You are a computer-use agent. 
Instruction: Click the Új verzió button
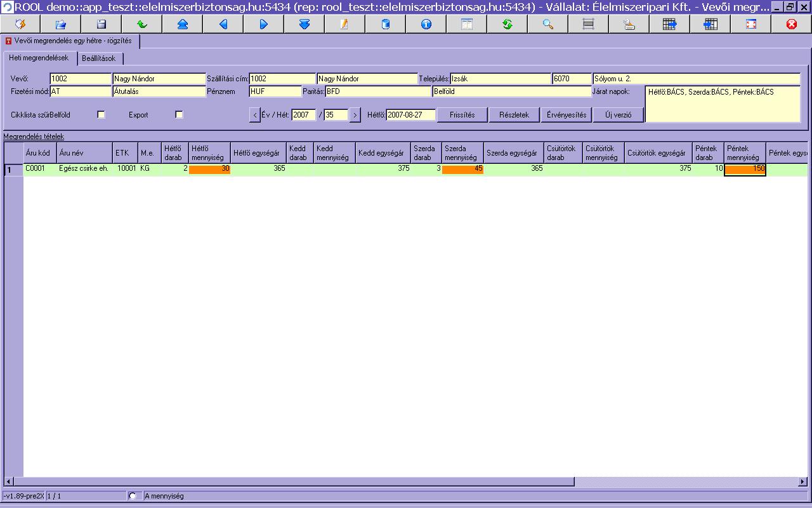[x=619, y=115]
